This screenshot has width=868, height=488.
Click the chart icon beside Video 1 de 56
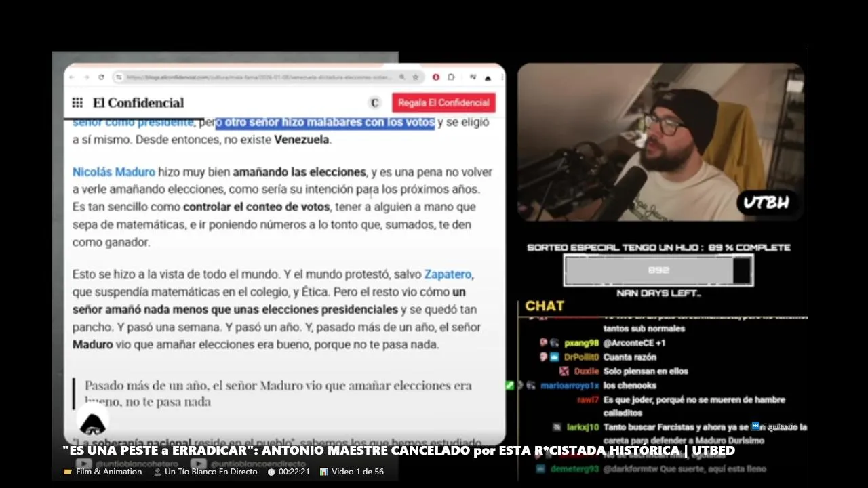323,472
